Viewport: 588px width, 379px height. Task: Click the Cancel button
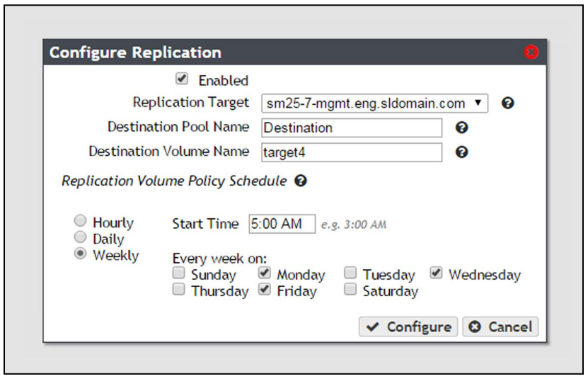coord(500,327)
